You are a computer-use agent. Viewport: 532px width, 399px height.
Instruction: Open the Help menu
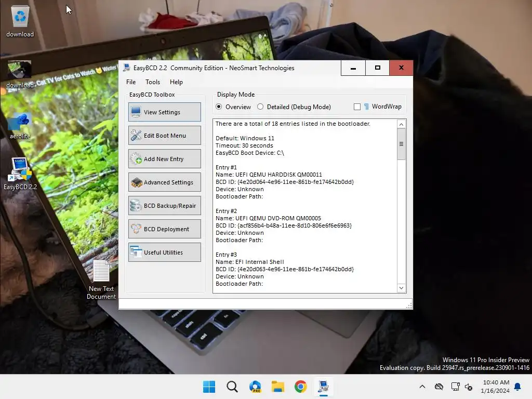pyautogui.click(x=176, y=82)
